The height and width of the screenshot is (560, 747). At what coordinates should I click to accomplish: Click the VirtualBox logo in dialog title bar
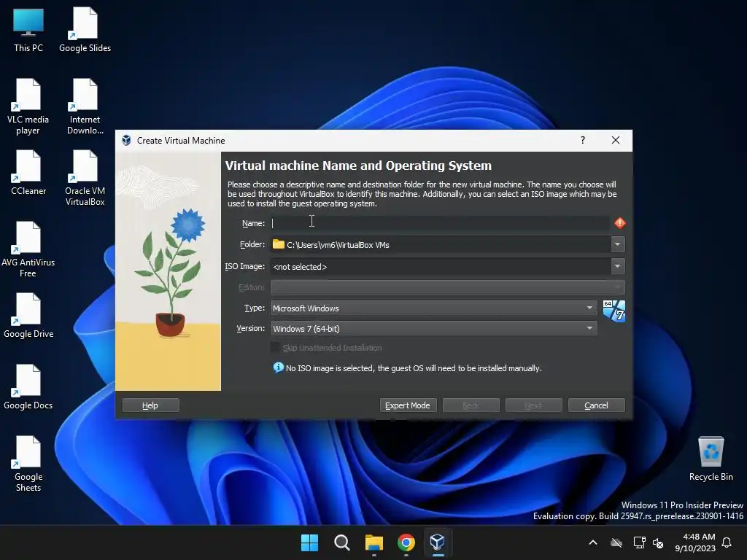126,141
